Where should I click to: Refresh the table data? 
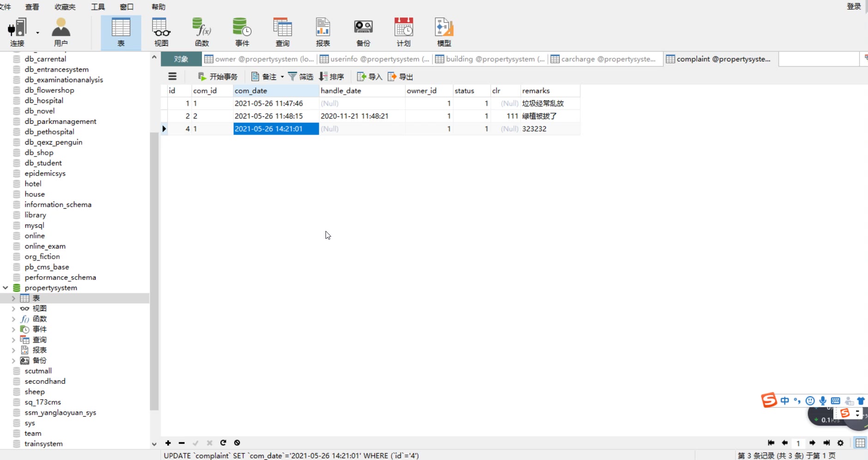(223, 443)
